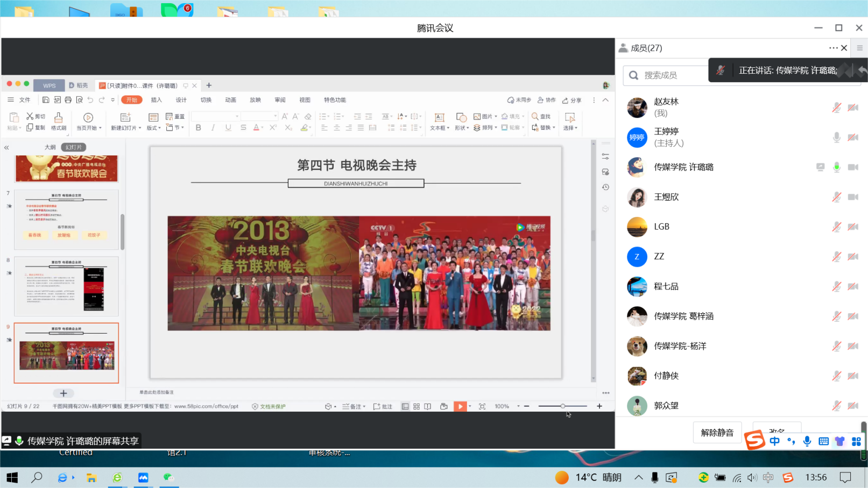Screen dimensions: 868x488
Task: Toggle camera for 赵友林 (我)
Action: (x=853, y=108)
